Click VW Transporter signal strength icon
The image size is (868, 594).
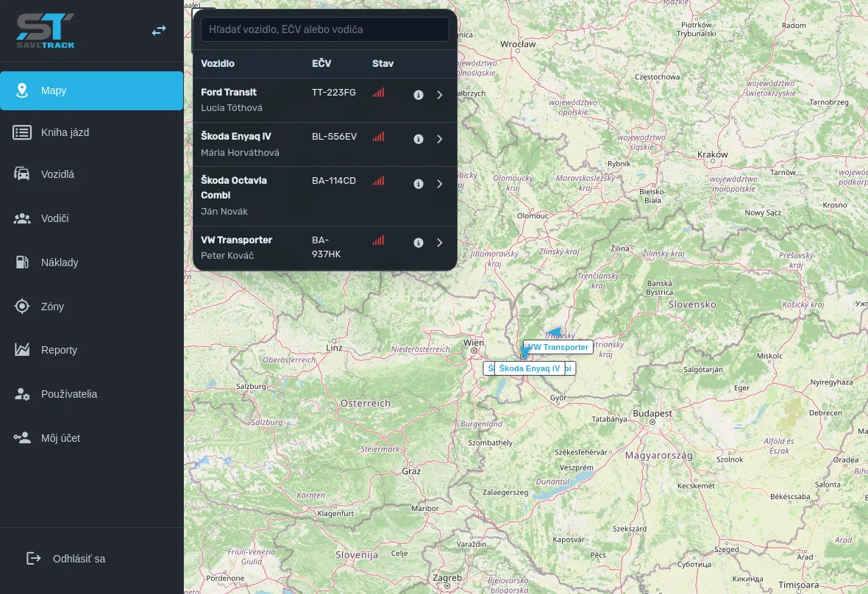(x=379, y=240)
